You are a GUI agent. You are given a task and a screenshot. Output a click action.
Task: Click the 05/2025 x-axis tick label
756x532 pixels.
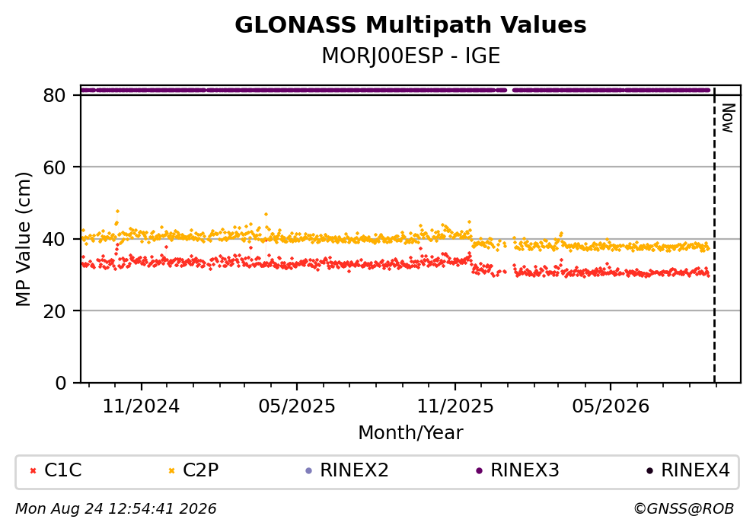point(296,406)
